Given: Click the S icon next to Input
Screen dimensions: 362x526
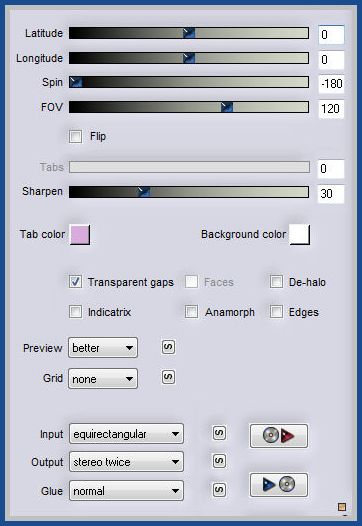Looking at the screenshot, I should [x=219, y=433].
